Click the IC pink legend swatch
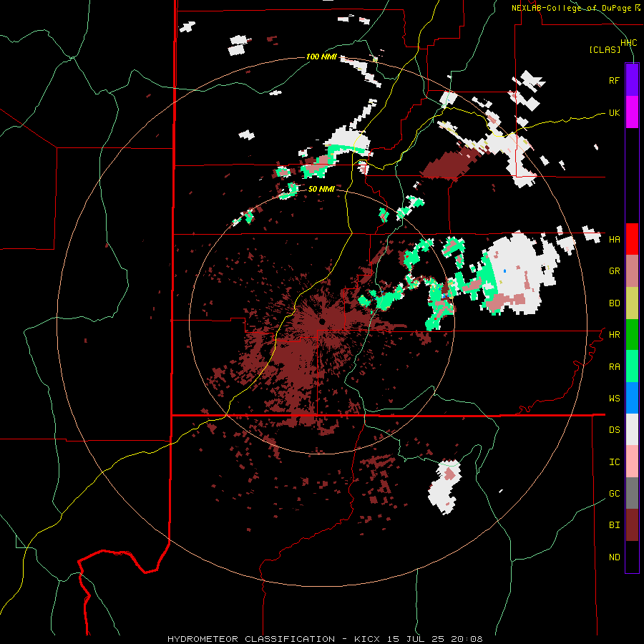The image size is (644, 644). (632, 462)
